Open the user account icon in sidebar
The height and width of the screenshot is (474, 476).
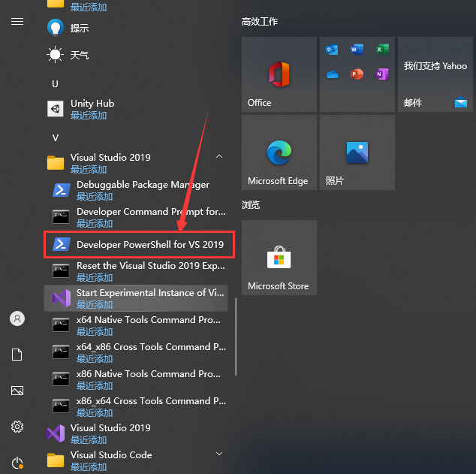(17, 319)
